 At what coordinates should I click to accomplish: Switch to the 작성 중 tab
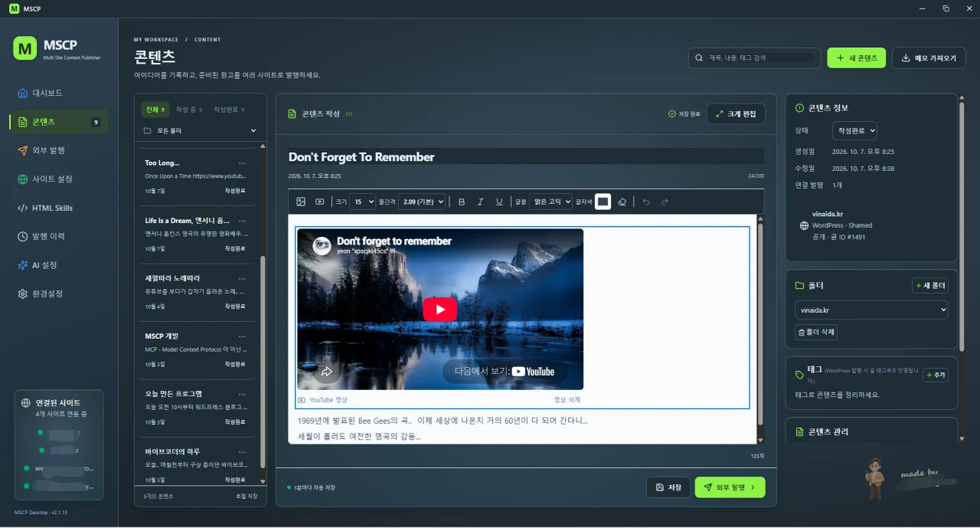188,110
